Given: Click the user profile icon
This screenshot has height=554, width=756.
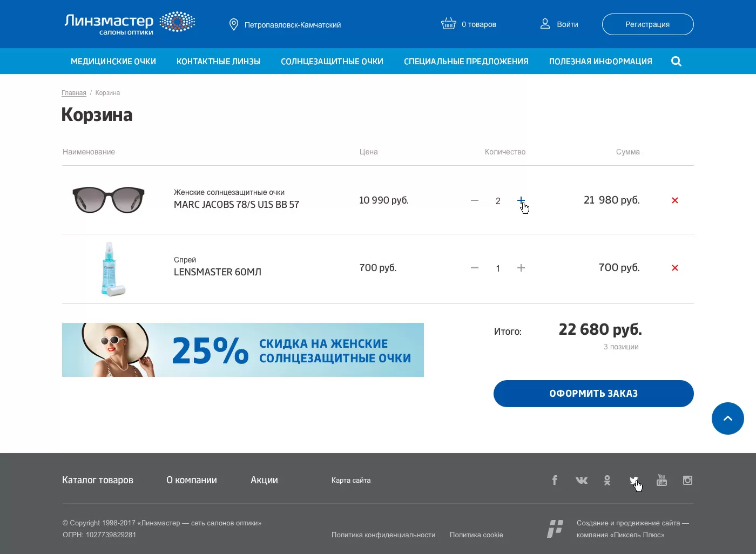Looking at the screenshot, I should pos(545,24).
